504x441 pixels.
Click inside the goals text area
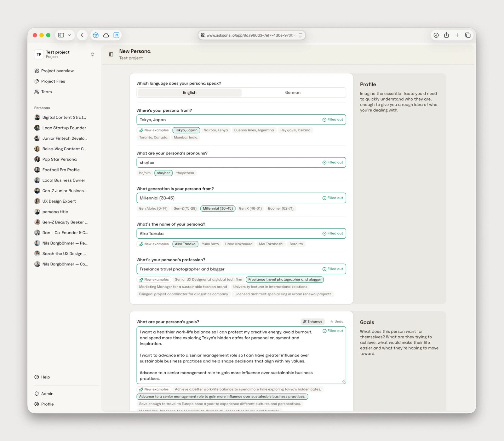241,355
